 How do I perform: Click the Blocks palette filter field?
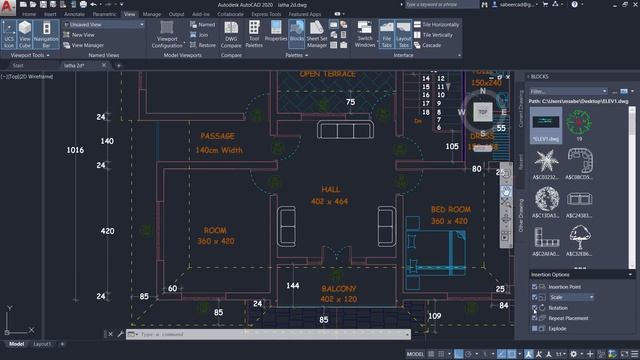point(568,91)
